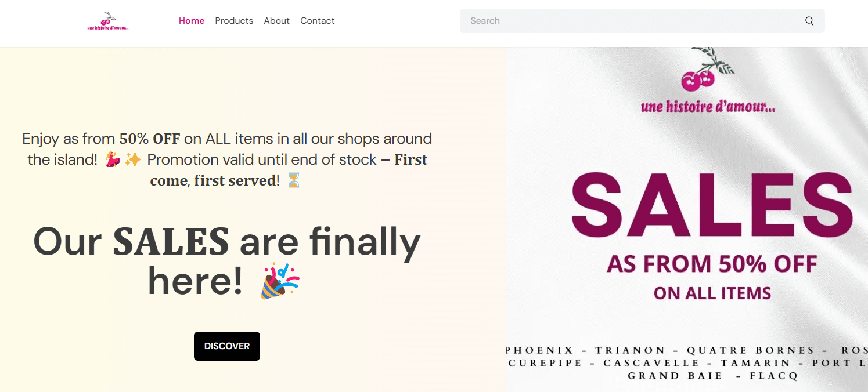Click the dancing woman emoji in promo text

[x=113, y=159]
